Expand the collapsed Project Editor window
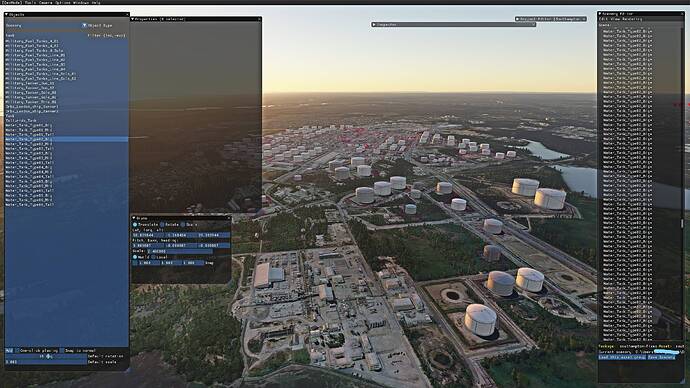 tap(517, 19)
